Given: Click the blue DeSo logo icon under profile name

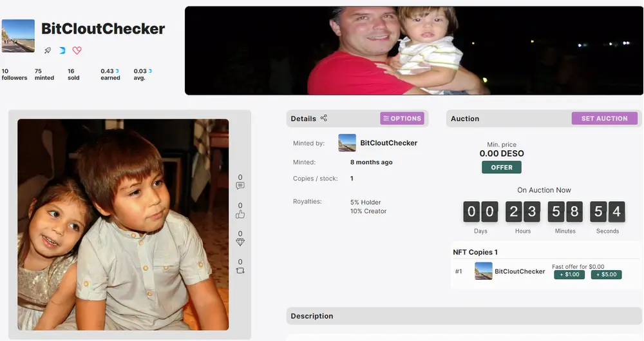Looking at the screenshot, I should 62,50.
